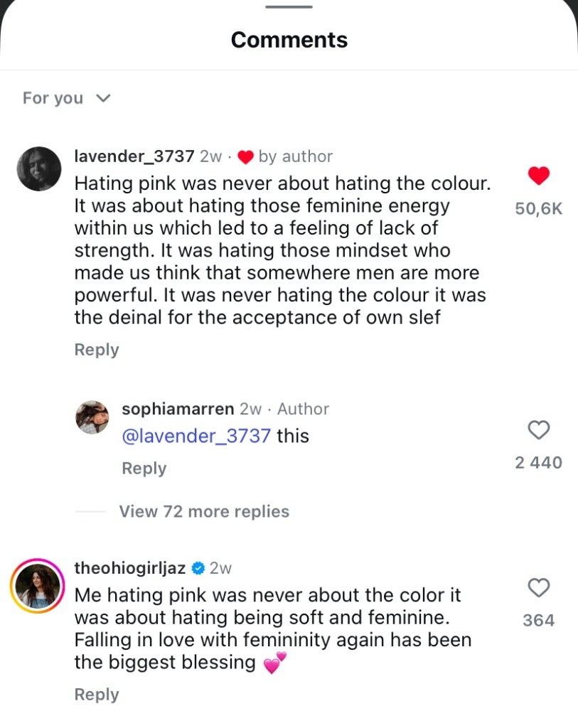Unlike lavender_3737's comment with the red heart
This screenshot has width=578, height=728.
coord(540,176)
